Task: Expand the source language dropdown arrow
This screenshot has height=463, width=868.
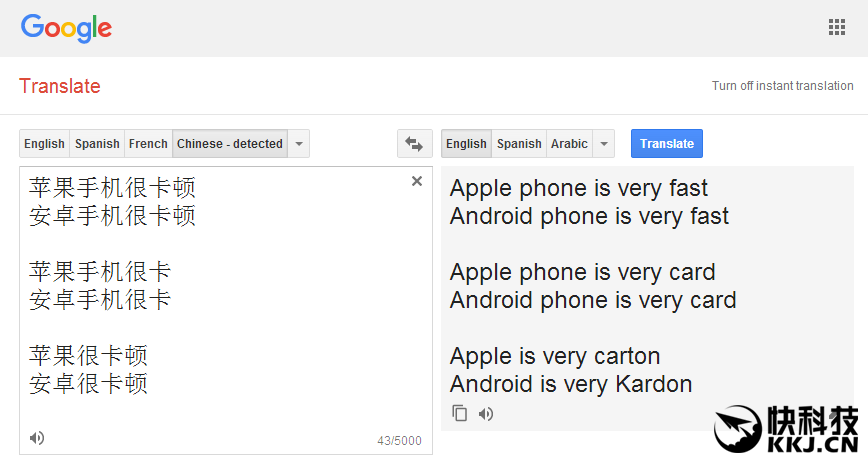Action: click(299, 143)
